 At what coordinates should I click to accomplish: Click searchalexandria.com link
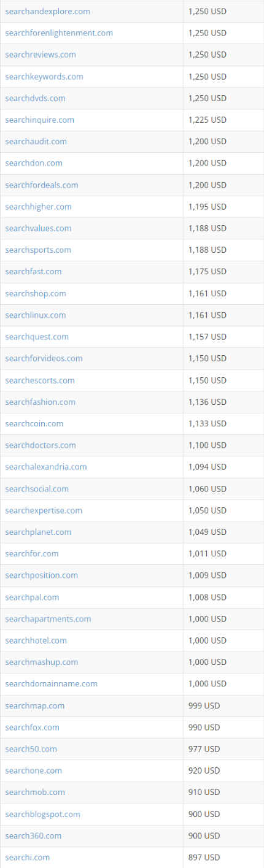click(x=46, y=467)
